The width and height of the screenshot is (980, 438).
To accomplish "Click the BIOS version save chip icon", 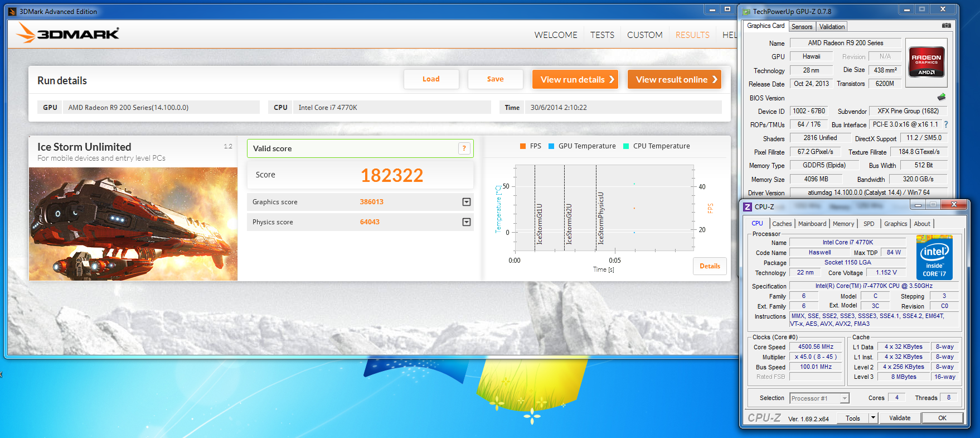I will (x=942, y=97).
